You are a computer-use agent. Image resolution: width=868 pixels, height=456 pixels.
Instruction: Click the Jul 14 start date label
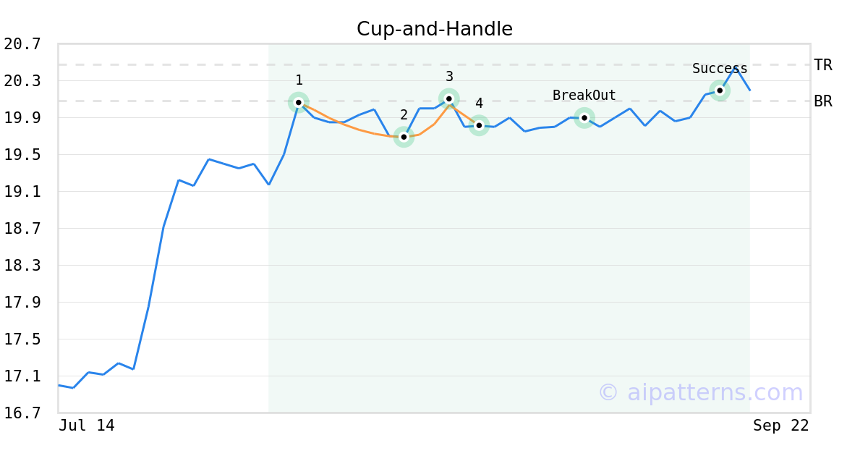pos(87,426)
